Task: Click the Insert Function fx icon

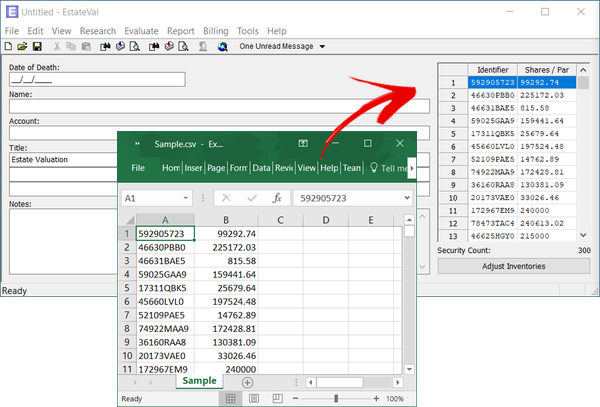Action: (x=277, y=198)
